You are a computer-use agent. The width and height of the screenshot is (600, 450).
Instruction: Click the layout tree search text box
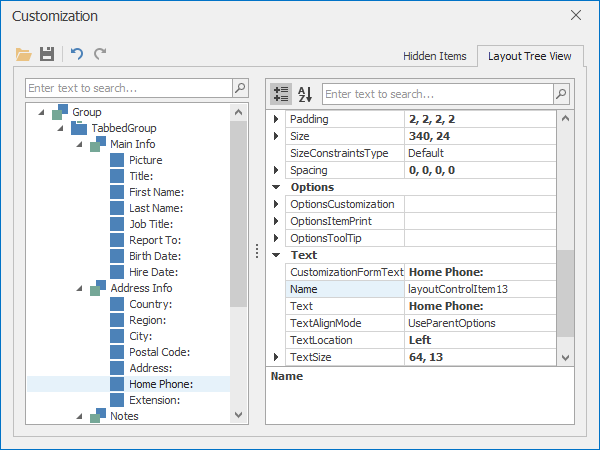pos(128,88)
